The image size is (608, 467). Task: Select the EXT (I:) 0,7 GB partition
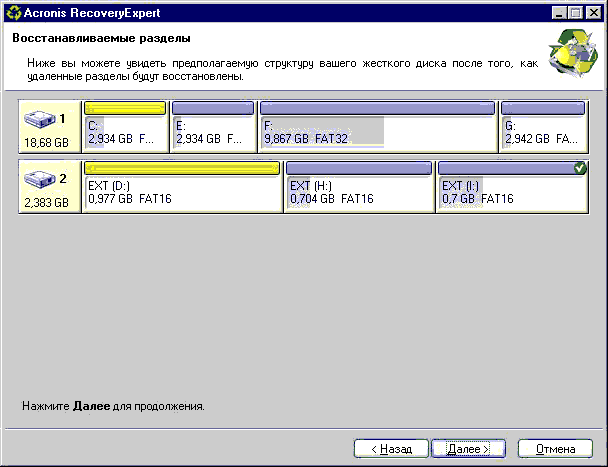point(512,187)
